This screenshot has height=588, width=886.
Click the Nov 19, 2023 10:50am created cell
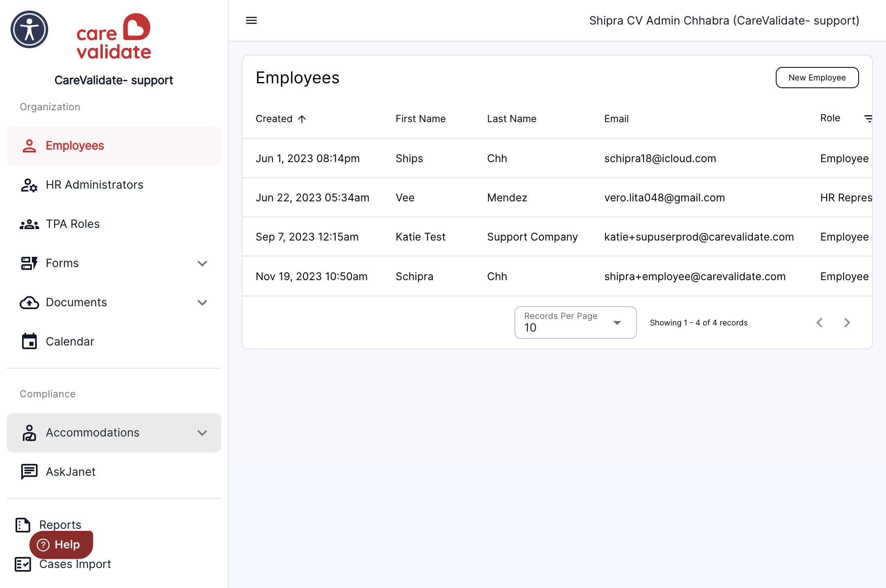click(x=312, y=276)
